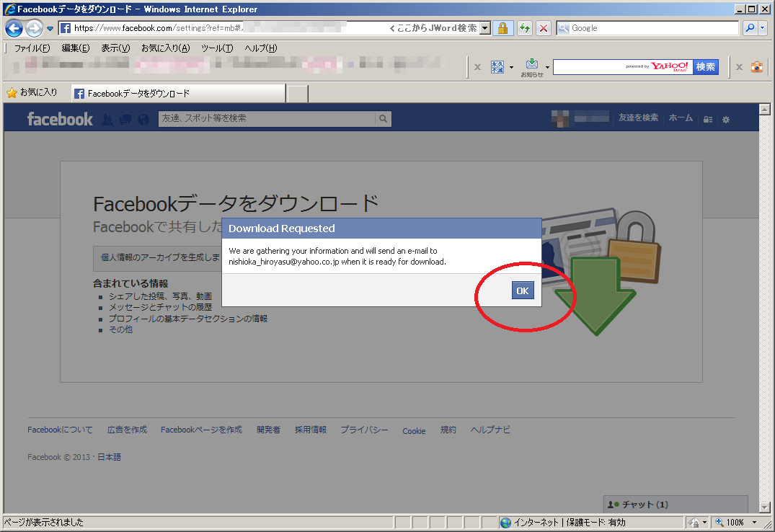The width and height of the screenshot is (775, 532).
Task: Click the translation toolbar icon
Action: tap(497, 67)
